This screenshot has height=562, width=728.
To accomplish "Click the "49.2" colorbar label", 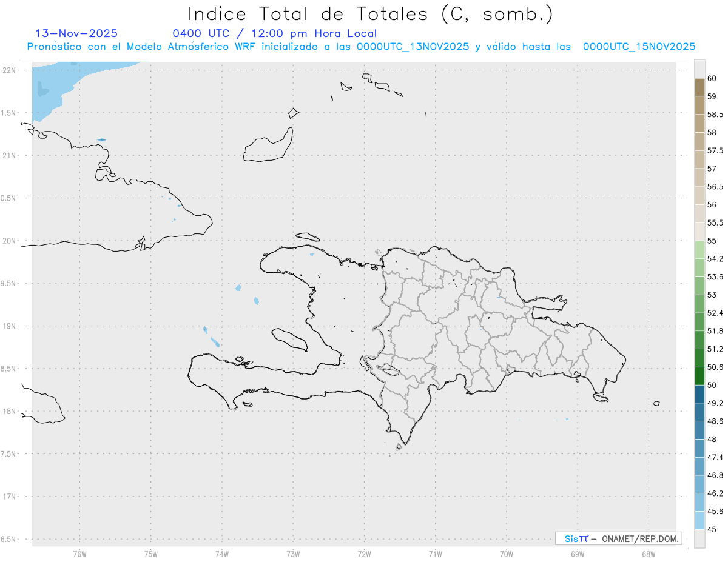I will pos(715,403).
